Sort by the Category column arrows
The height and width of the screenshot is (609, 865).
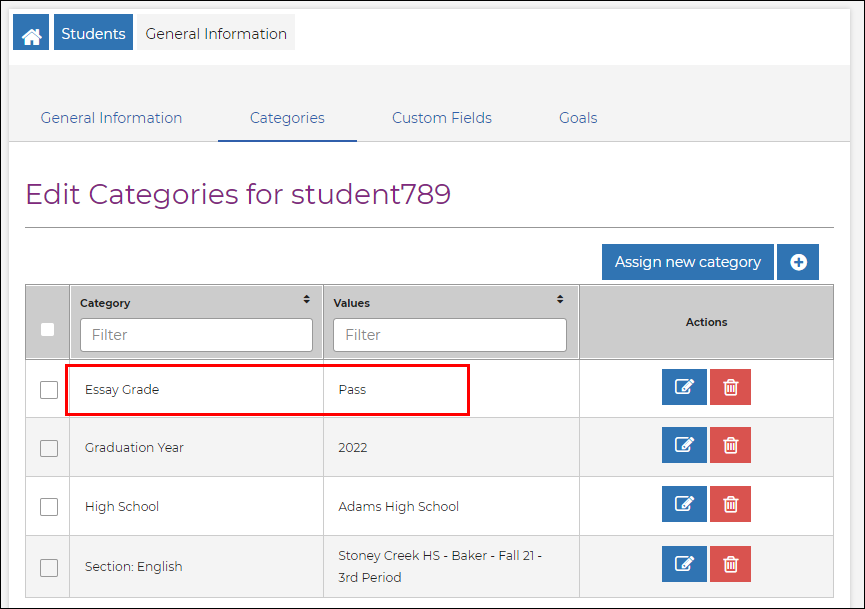click(x=306, y=299)
